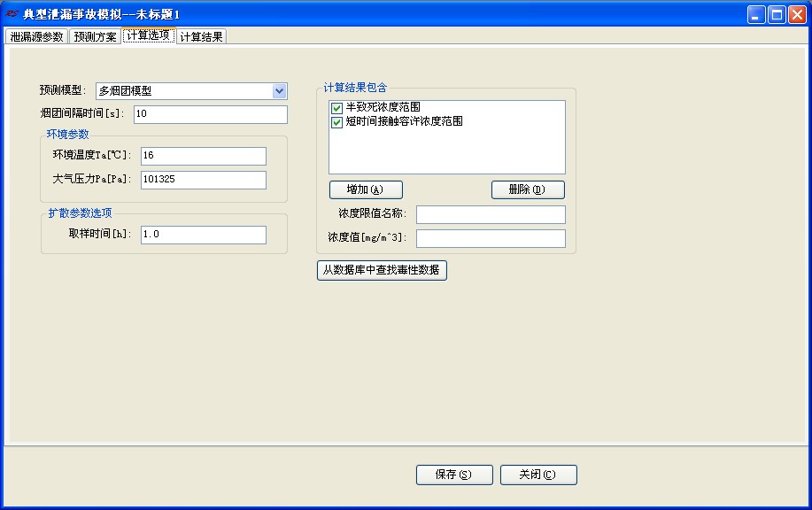812x510 pixels.
Task: Save with the 保存(S) button
Action: (x=454, y=475)
